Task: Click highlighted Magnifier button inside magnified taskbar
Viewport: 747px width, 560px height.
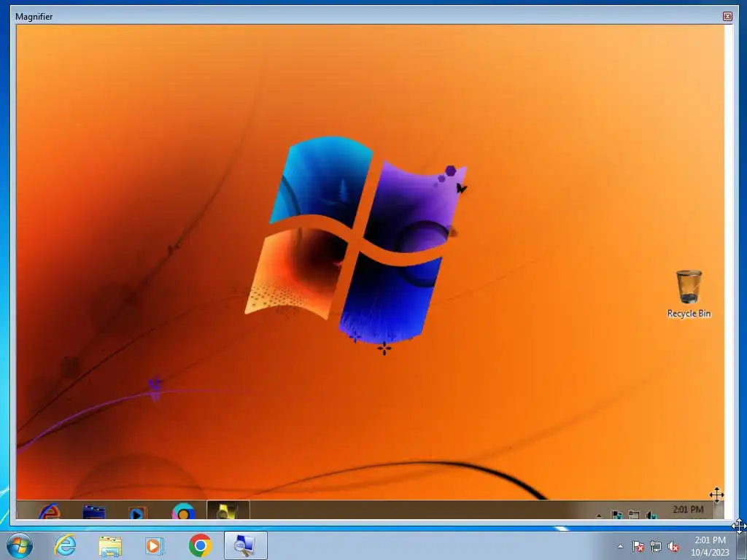Action: 228,510
